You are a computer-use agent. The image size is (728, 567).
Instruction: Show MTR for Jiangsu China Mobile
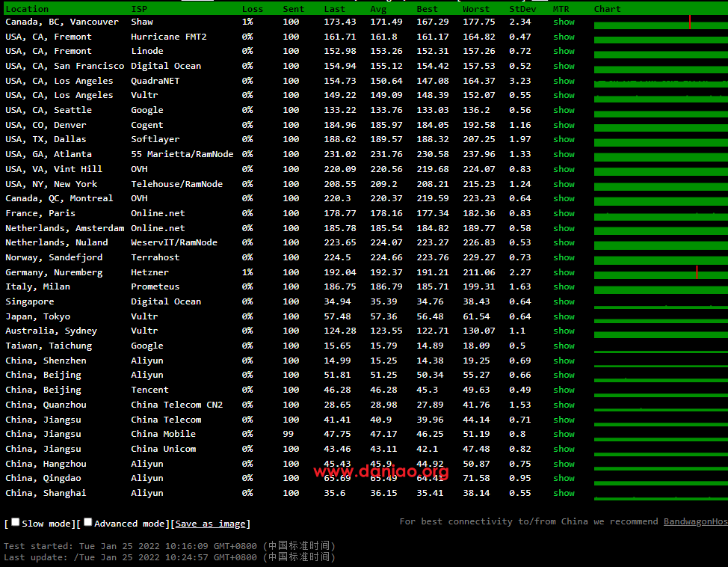pyautogui.click(x=564, y=434)
